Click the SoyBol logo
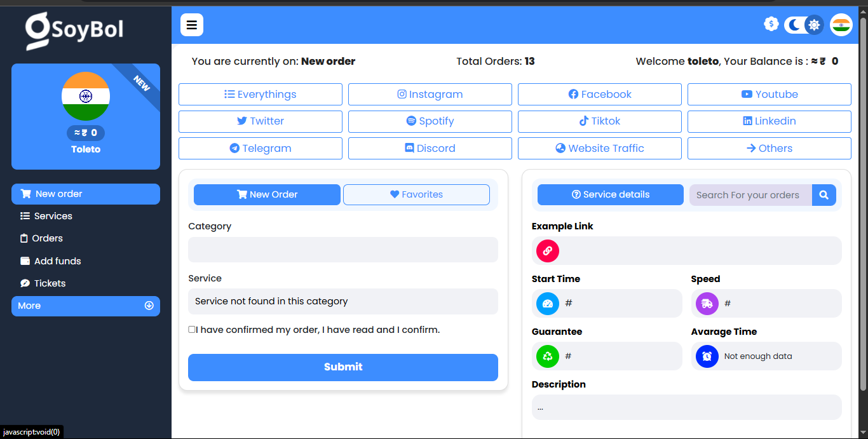 coord(74,30)
